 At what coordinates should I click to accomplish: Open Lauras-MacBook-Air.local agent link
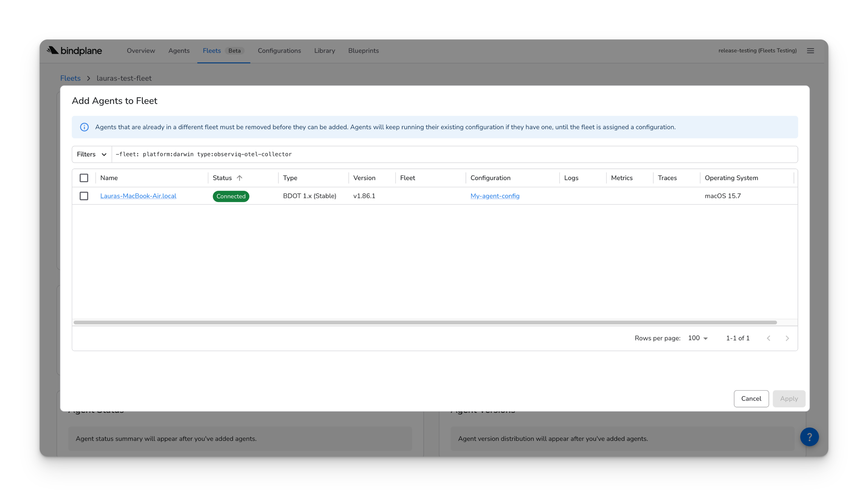click(138, 196)
